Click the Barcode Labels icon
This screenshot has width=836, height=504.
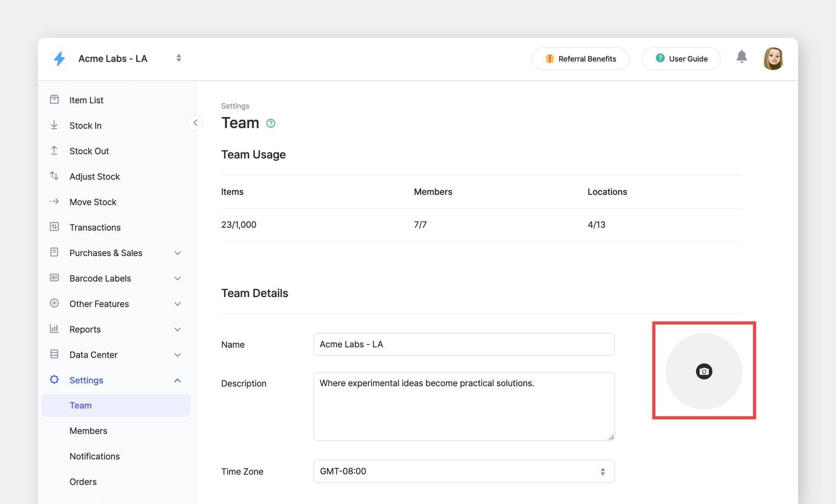pyautogui.click(x=54, y=278)
